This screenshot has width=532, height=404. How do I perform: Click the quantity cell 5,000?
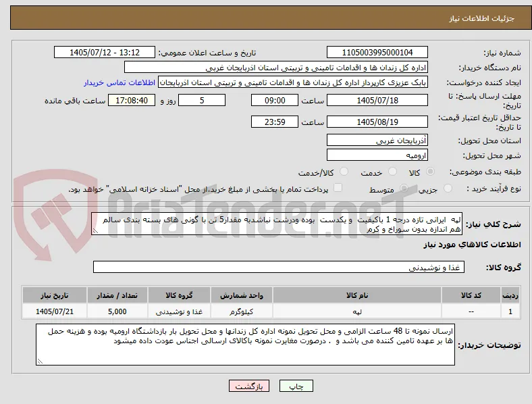click(x=117, y=311)
